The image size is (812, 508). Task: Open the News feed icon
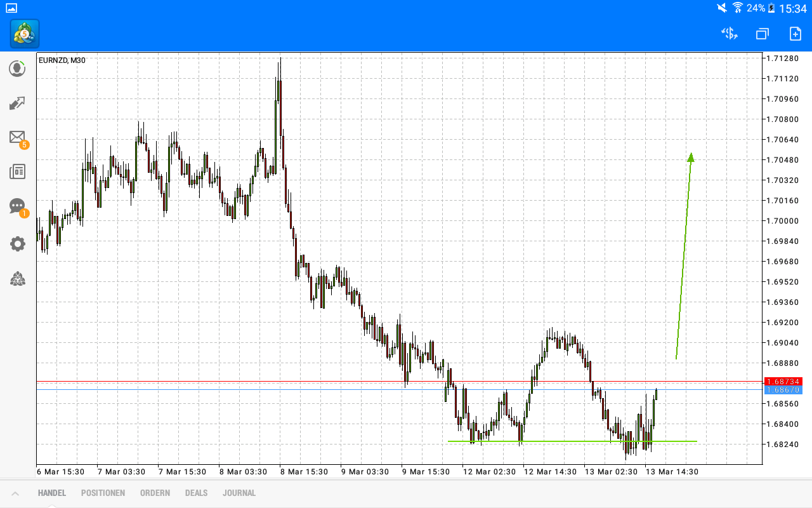click(x=17, y=171)
